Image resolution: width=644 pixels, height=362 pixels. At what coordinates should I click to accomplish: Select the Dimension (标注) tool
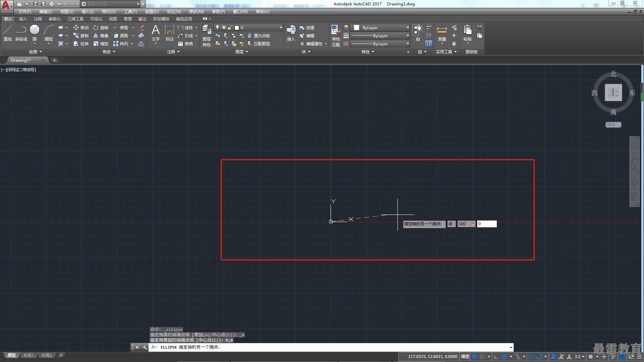[170, 33]
